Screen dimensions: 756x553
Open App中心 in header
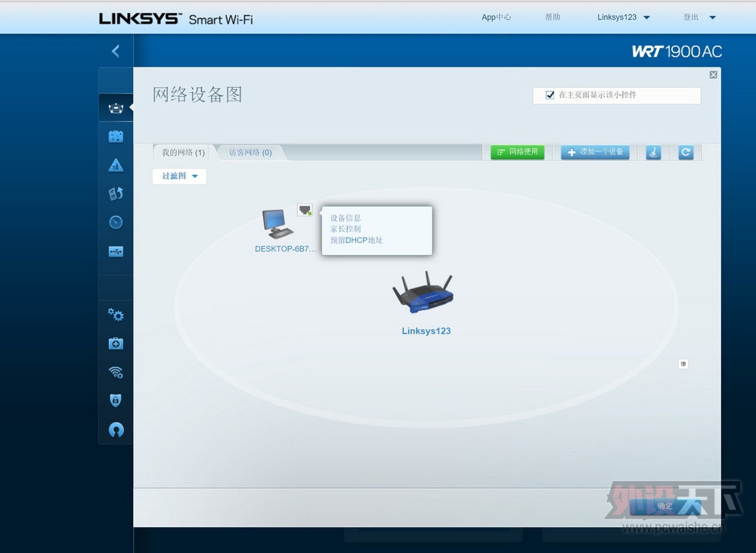(x=496, y=17)
